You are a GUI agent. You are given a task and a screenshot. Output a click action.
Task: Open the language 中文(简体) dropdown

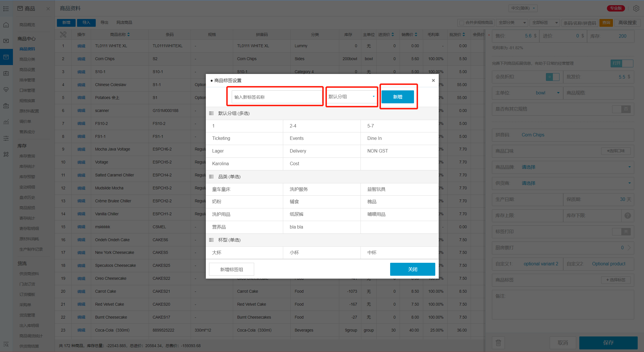tap(523, 8)
